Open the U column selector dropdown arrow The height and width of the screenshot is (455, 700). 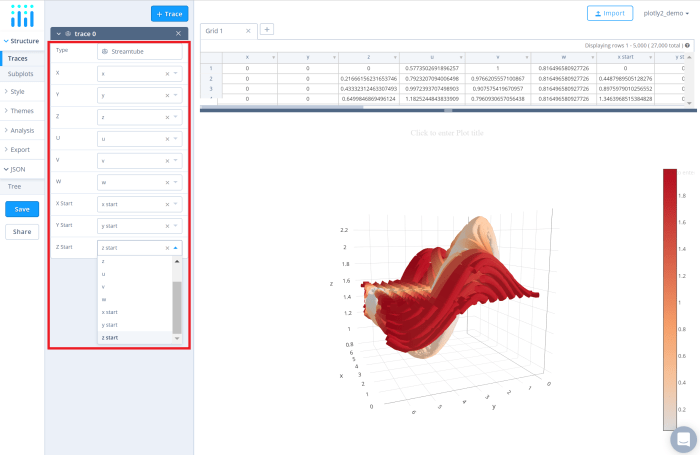(175, 139)
